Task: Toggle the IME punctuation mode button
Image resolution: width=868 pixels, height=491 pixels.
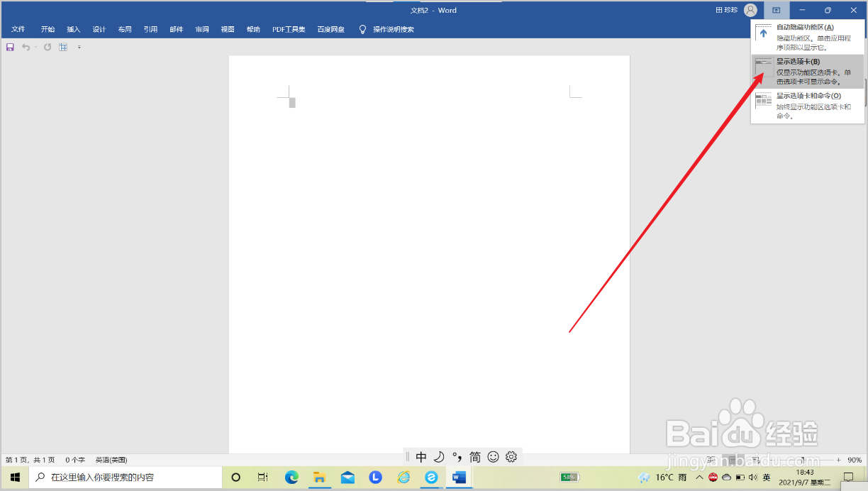Action: pos(457,457)
